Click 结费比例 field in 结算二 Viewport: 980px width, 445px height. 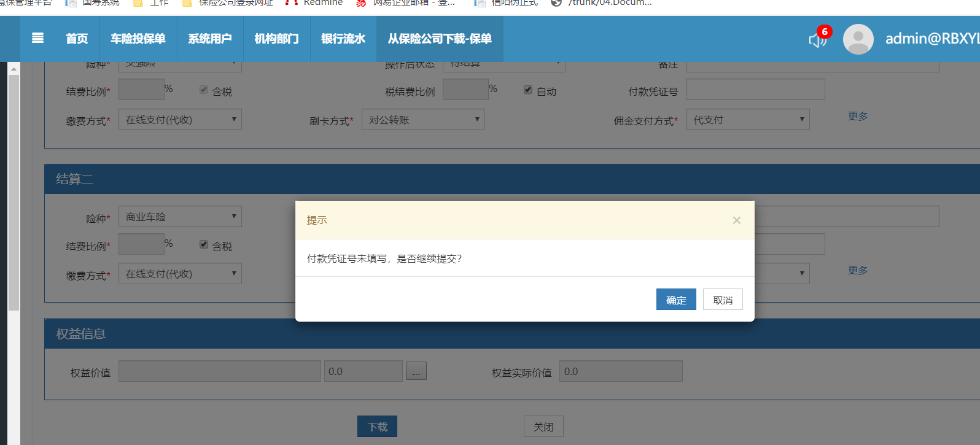(141, 244)
